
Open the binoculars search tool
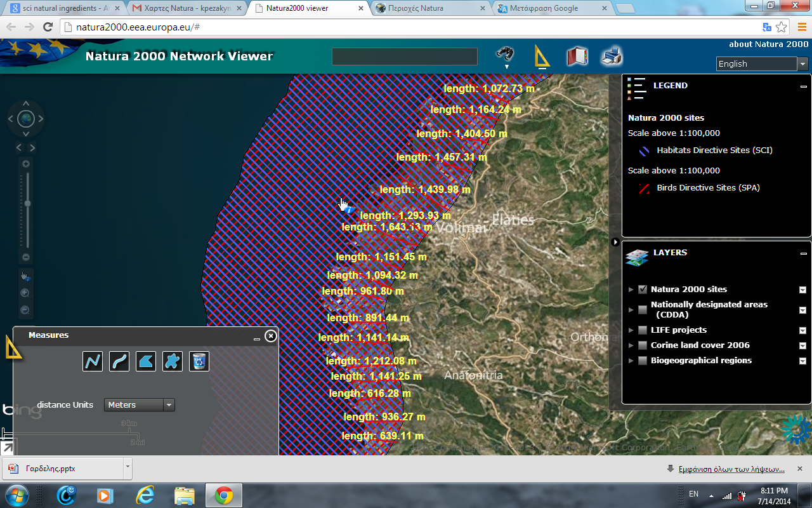tap(505, 55)
